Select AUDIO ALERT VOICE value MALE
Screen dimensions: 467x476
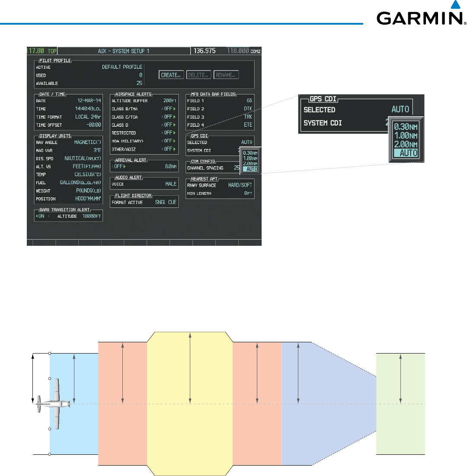pos(171,184)
